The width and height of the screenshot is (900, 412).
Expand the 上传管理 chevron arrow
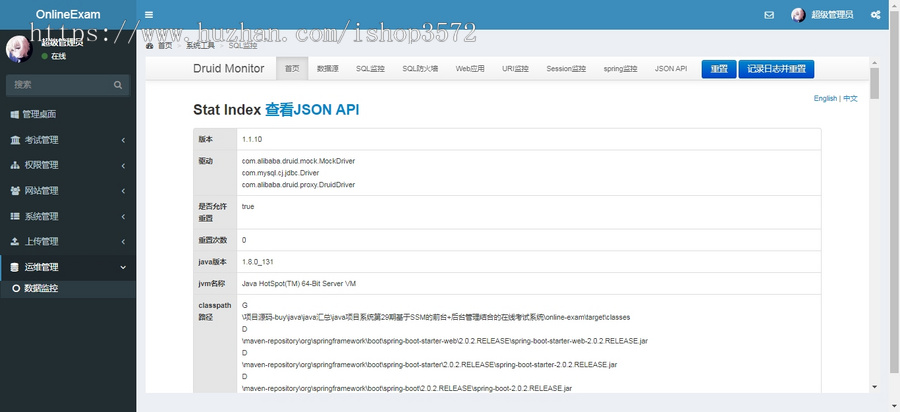point(123,242)
